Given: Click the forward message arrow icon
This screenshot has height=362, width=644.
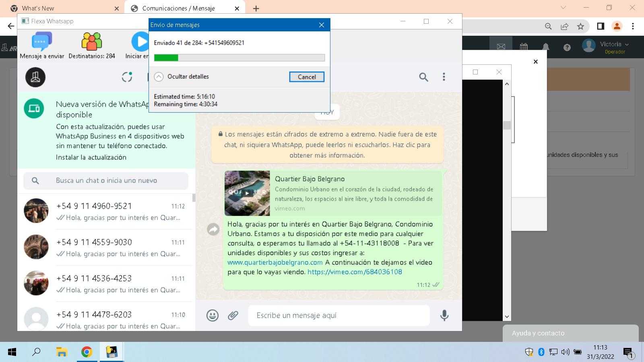Looking at the screenshot, I should [x=213, y=229].
